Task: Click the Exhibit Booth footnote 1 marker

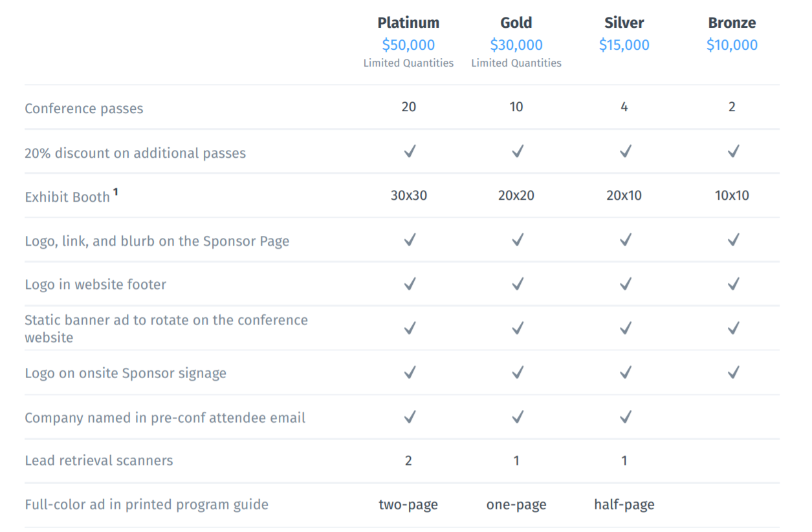Action: pos(116,192)
